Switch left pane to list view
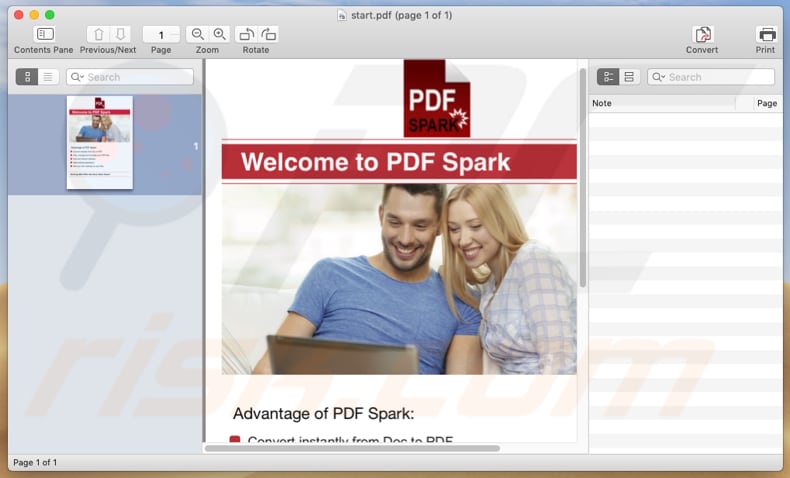 pyautogui.click(x=48, y=77)
